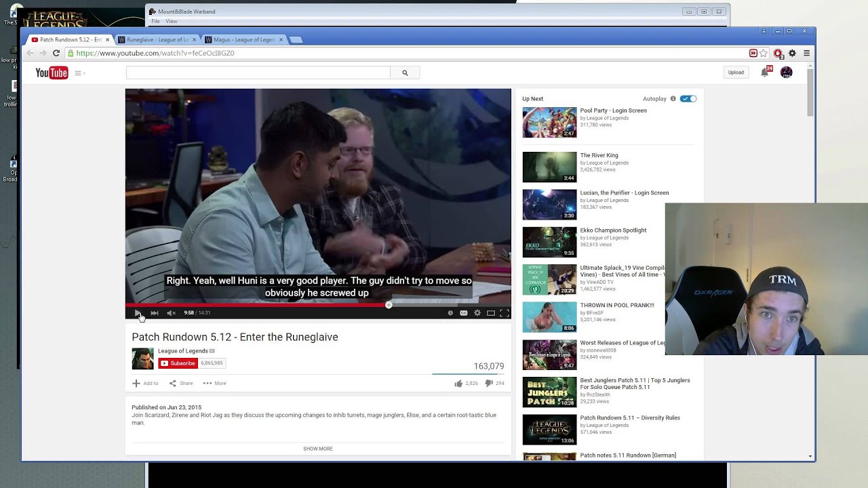
Task: Click the browser page vertical scrollbar
Action: click(x=810, y=92)
